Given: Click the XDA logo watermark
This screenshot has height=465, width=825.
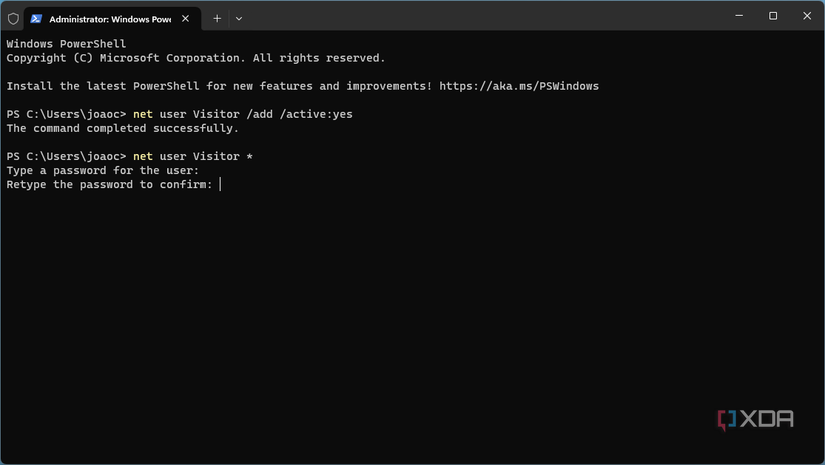Looking at the screenshot, I should coord(755,419).
